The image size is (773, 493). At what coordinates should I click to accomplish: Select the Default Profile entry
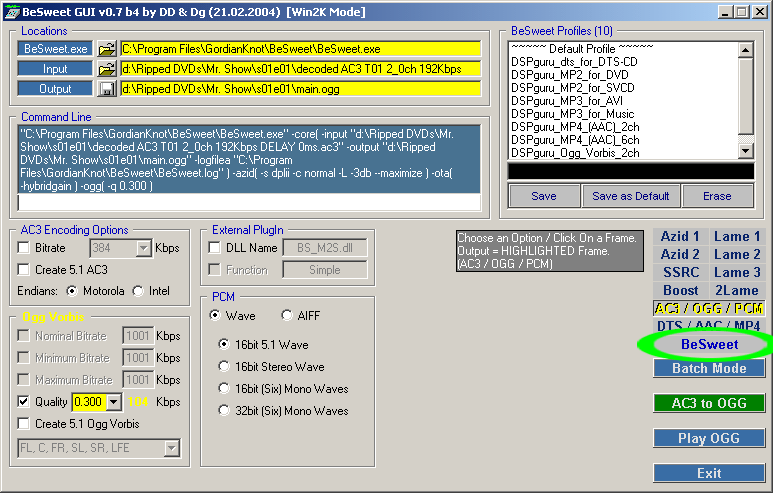[582, 49]
